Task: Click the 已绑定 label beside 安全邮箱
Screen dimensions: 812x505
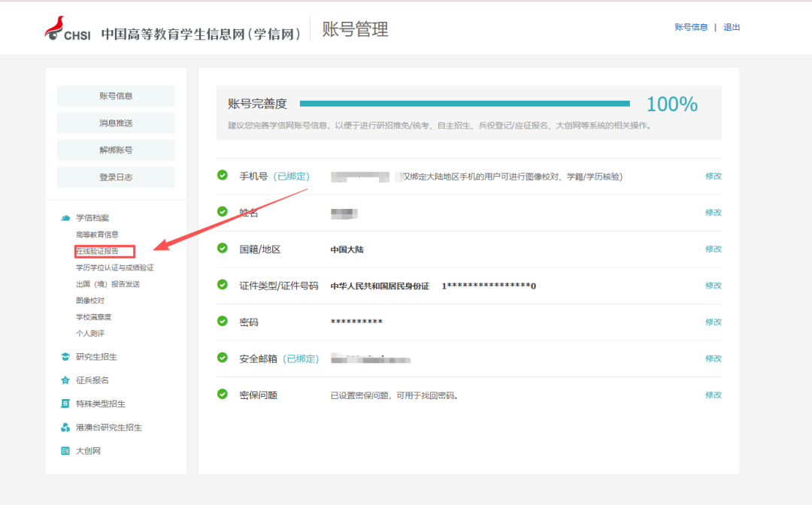Action: tap(301, 358)
